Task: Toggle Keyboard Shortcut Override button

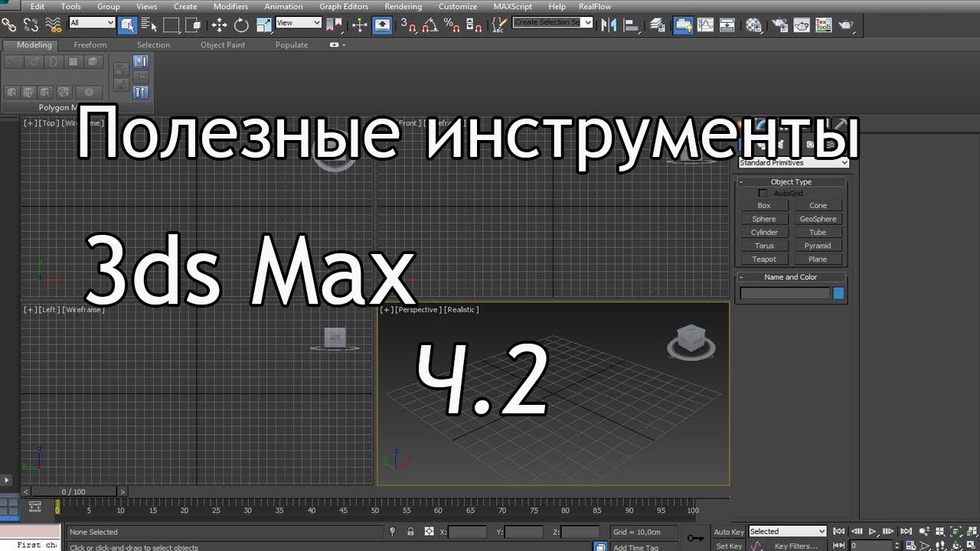Action: pos(383,24)
